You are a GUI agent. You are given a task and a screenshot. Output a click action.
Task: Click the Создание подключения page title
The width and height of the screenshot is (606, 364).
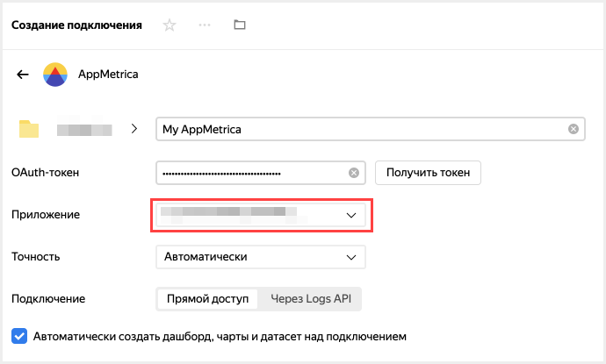[x=76, y=25]
